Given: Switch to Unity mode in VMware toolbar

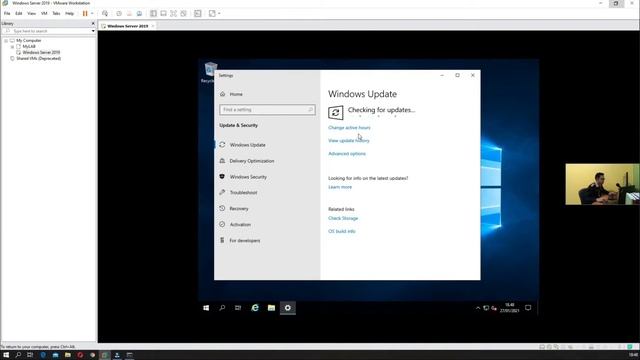Looking at the screenshot, I should tap(184, 13).
